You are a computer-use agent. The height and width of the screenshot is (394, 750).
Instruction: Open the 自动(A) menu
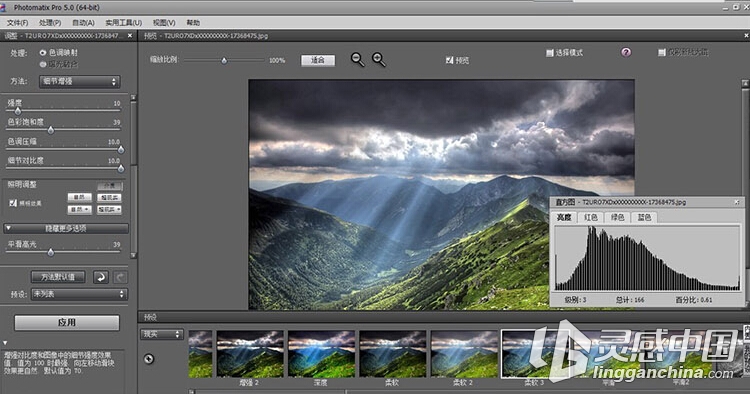click(83, 22)
